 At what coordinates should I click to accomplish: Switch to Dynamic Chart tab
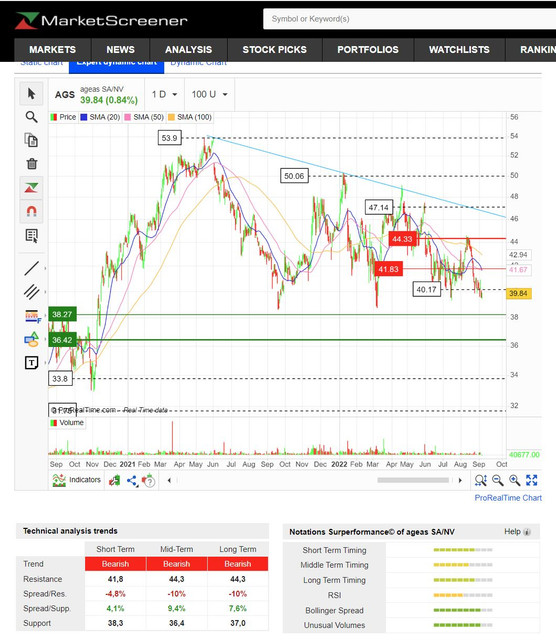point(198,64)
